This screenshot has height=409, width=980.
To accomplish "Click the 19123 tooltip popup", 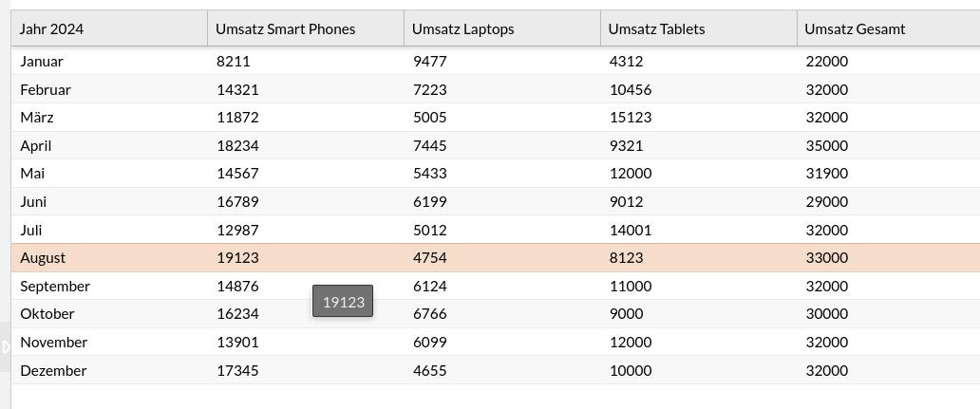I will [x=343, y=302].
